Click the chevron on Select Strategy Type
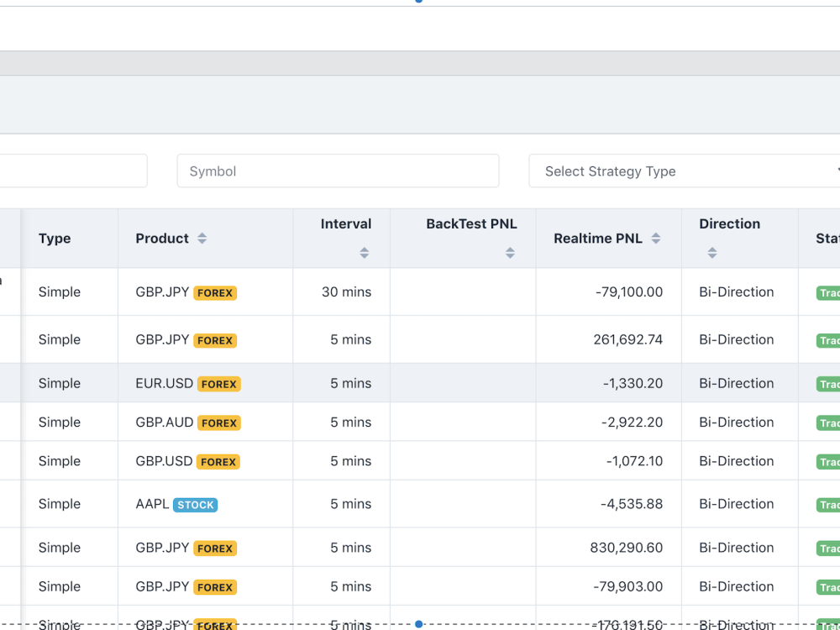Image resolution: width=840 pixels, height=630 pixels. click(x=835, y=171)
